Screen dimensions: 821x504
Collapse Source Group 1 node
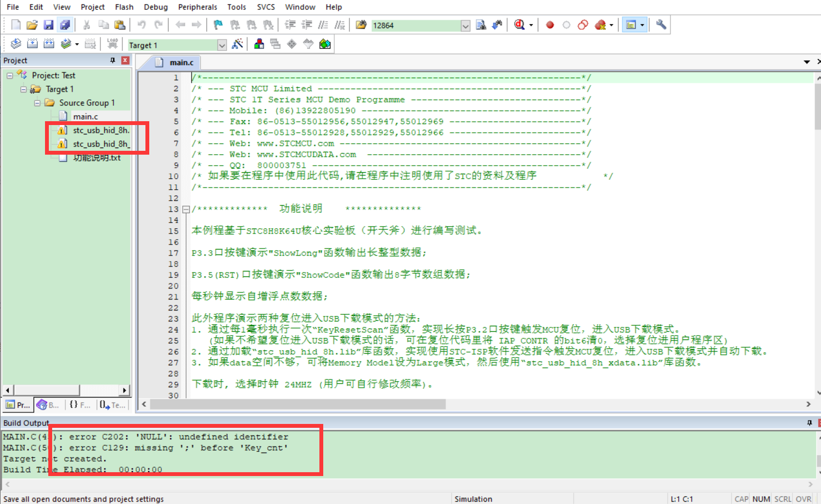pyautogui.click(x=37, y=103)
